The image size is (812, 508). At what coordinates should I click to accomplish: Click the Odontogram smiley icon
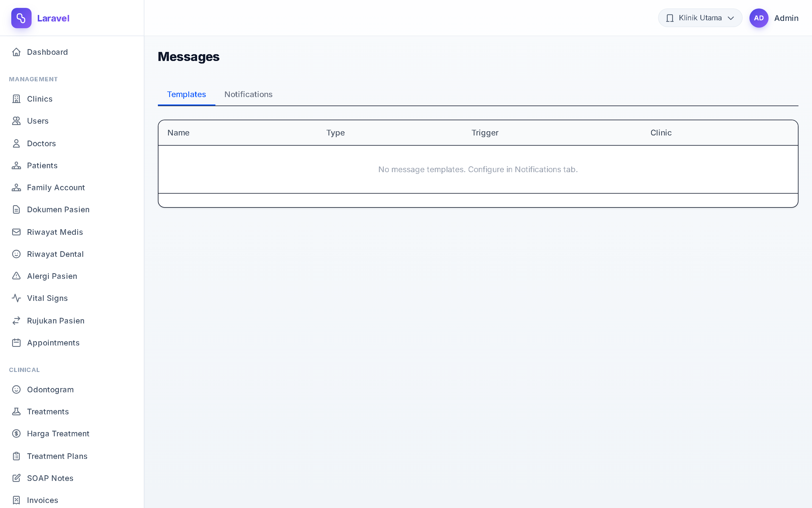click(16, 390)
